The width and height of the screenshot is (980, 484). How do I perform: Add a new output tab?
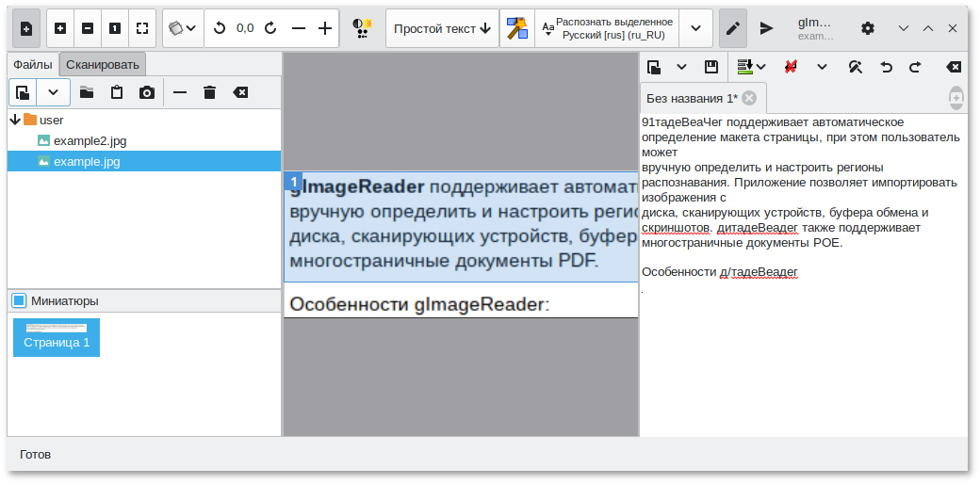click(956, 98)
